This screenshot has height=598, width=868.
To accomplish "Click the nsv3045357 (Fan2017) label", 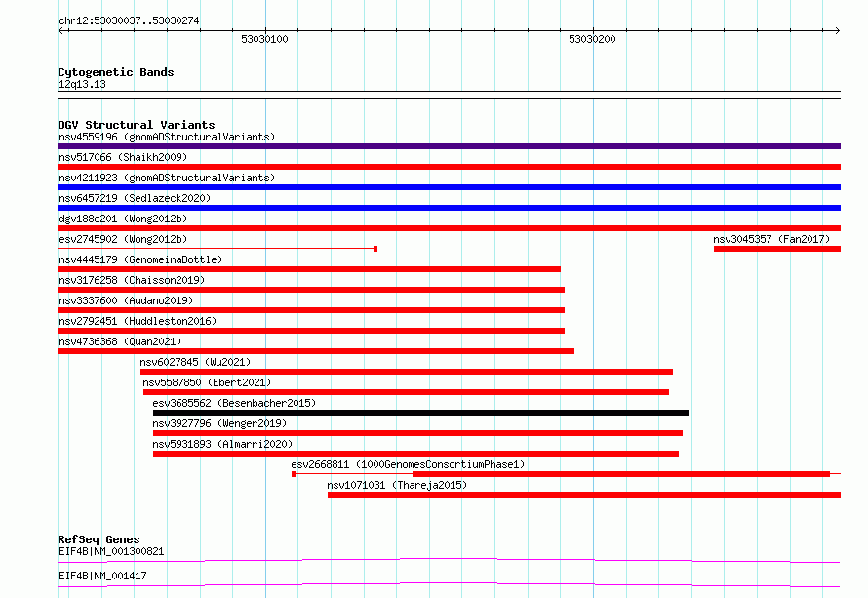I will 771,239.
